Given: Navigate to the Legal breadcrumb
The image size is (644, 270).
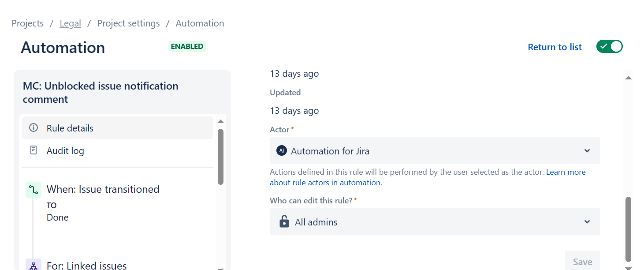Looking at the screenshot, I should click(70, 23).
